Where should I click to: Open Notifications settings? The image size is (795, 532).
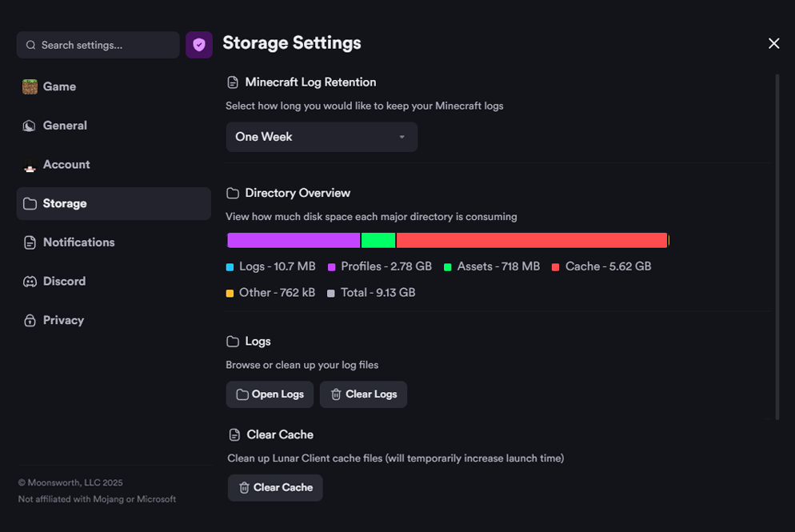pyautogui.click(x=114, y=242)
